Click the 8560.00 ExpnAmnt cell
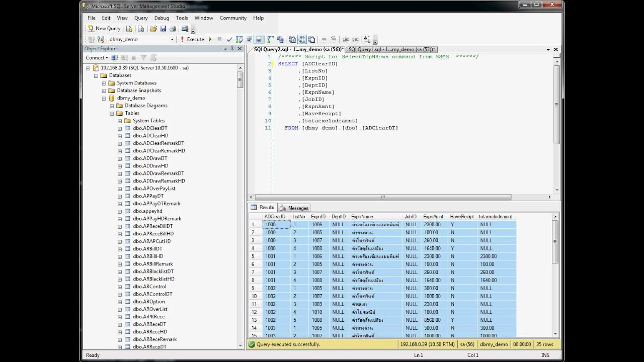 click(435, 320)
